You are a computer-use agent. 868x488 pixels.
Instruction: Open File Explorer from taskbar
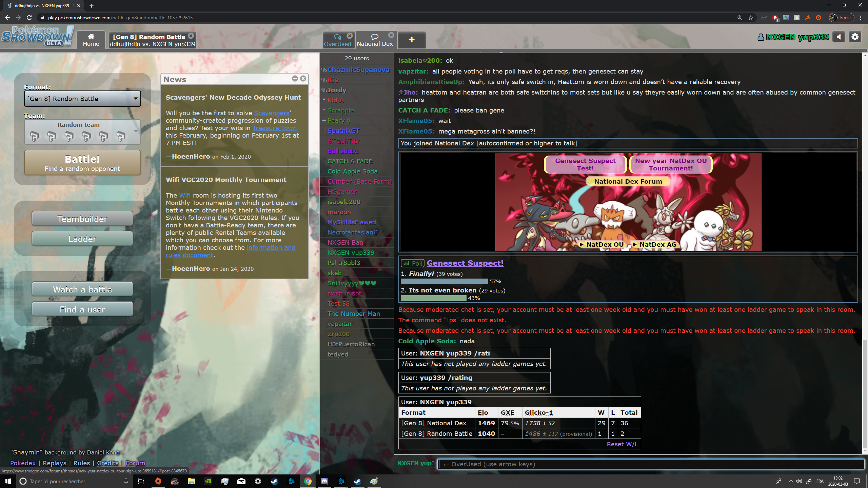click(x=192, y=481)
